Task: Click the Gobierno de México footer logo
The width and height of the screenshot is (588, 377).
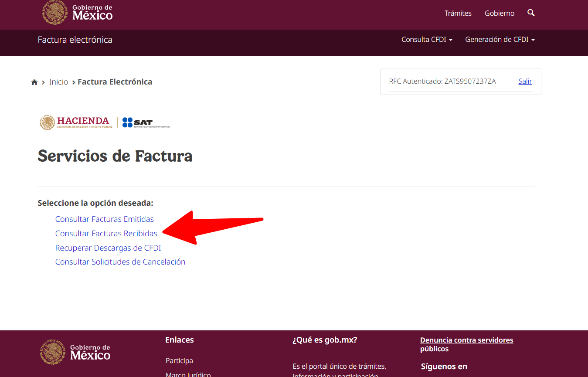Action: 75,352
